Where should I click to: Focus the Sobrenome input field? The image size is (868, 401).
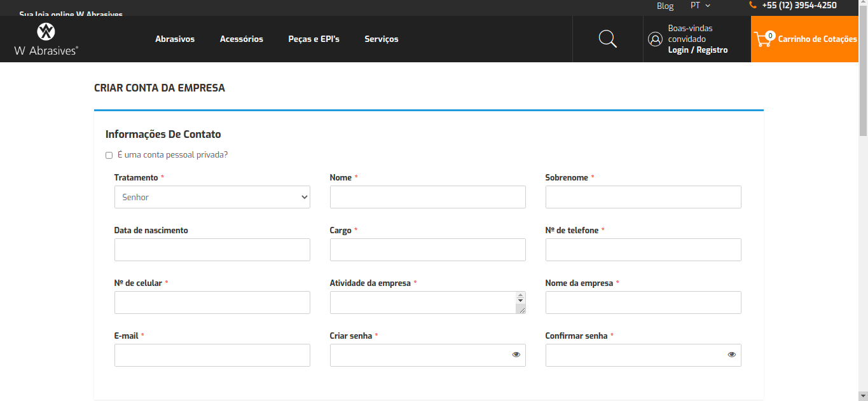pos(644,197)
